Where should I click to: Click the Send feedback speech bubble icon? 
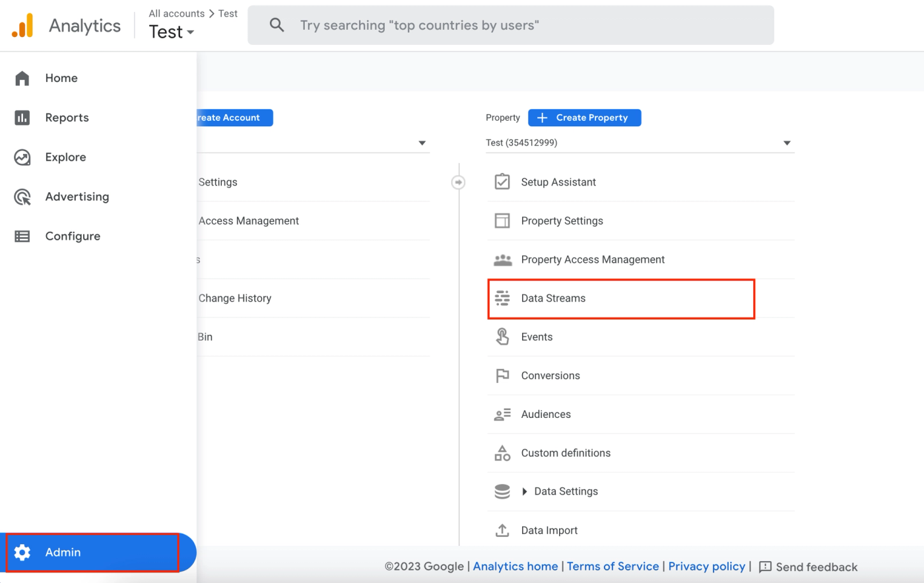(x=766, y=566)
